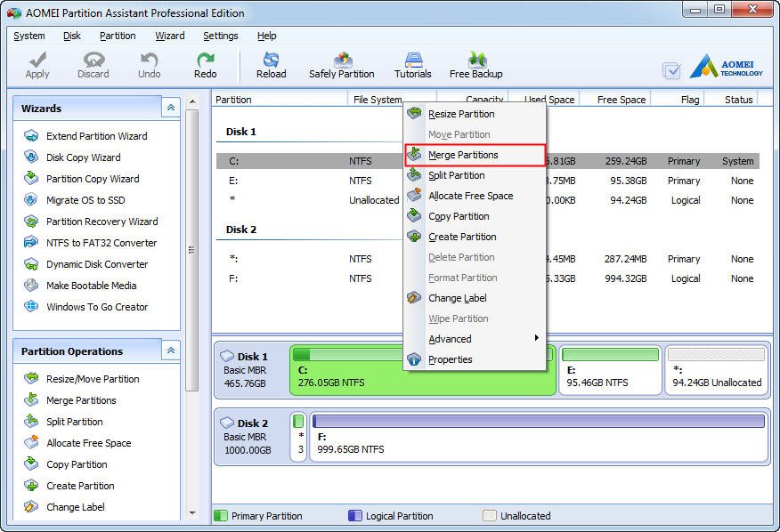780x532 pixels.
Task: Click the Undo arrow icon
Action: [149, 60]
